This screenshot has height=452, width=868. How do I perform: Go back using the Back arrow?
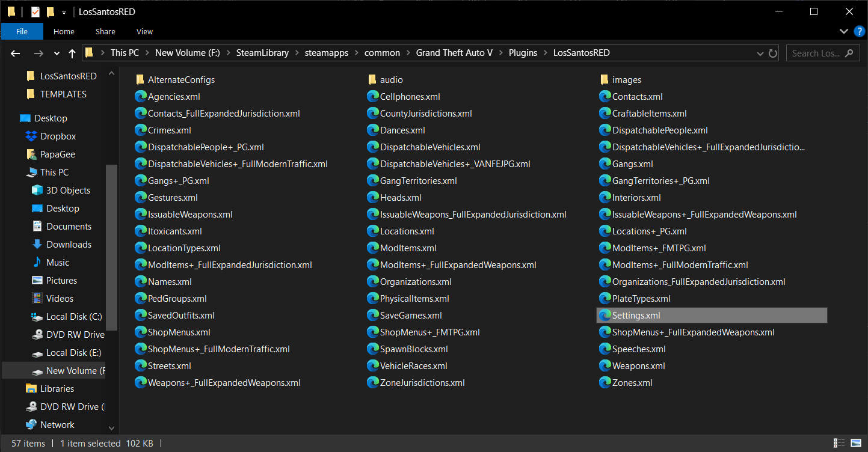coord(16,53)
